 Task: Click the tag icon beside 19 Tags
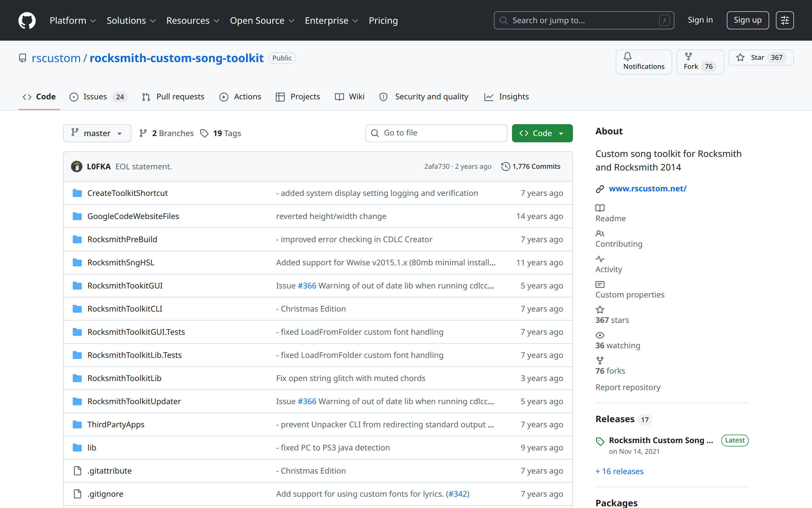(x=204, y=133)
